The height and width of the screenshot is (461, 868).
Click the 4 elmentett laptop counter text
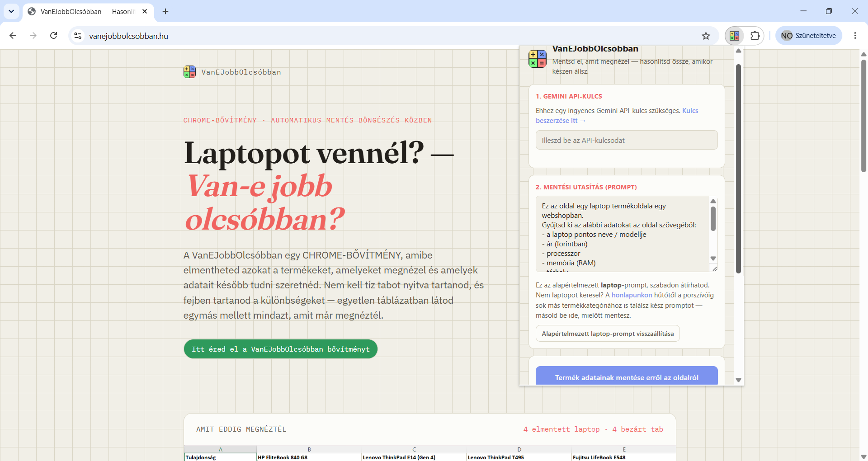(x=561, y=429)
